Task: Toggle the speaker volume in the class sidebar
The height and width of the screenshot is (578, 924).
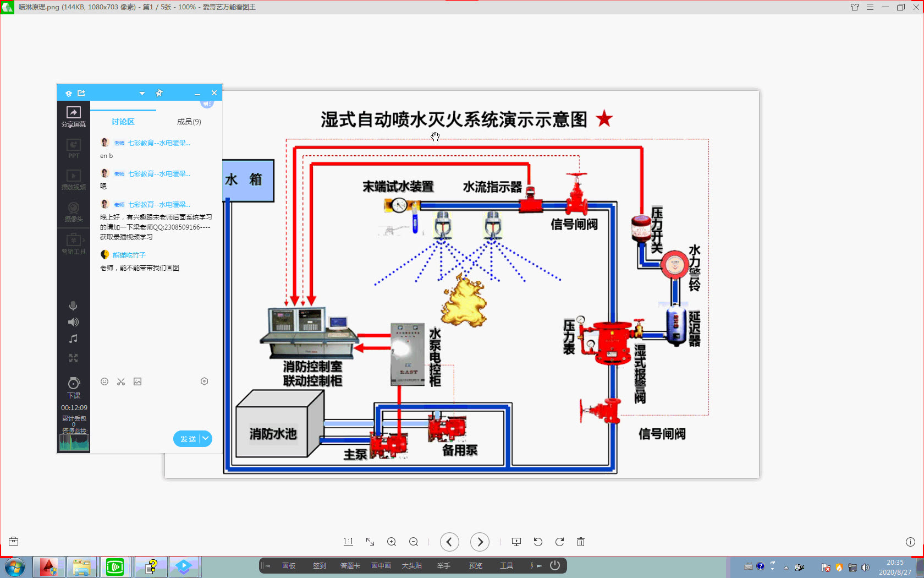Action: tap(73, 322)
